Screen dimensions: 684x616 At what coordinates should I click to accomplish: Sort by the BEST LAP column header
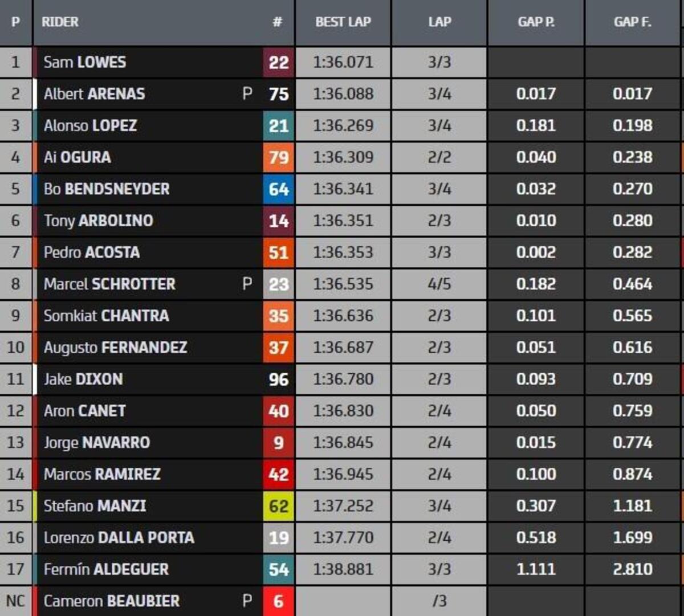343,22
